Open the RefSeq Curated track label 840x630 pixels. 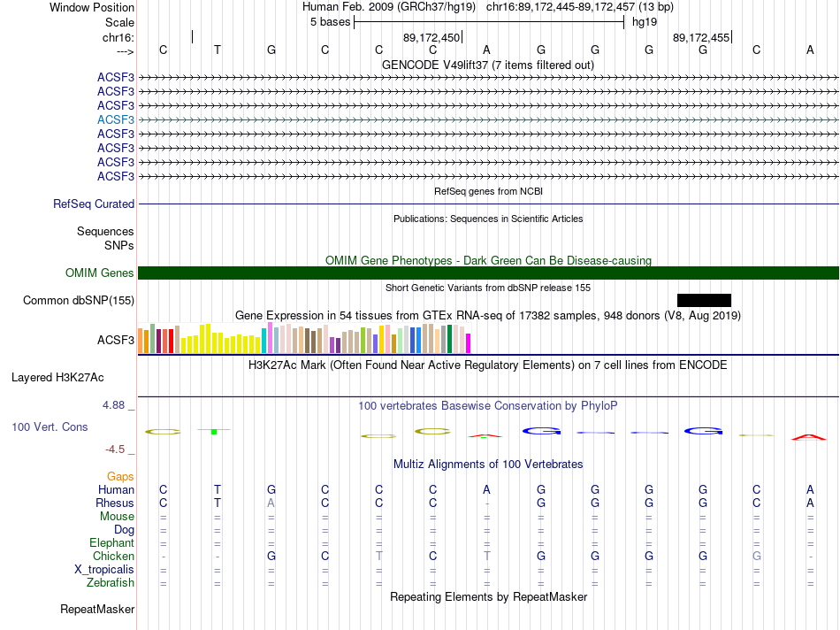click(94, 204)
